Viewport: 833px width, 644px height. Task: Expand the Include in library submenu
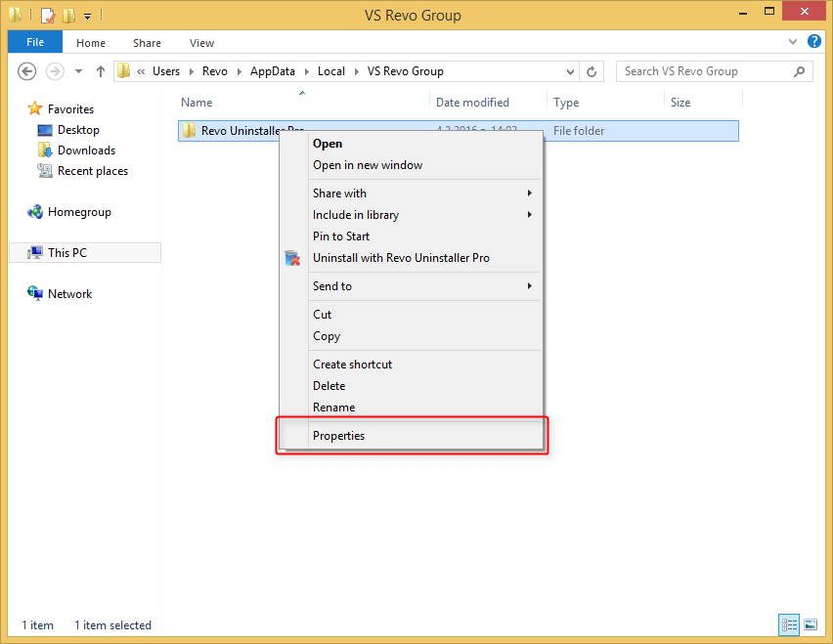pyautogui.click(x=411, y=215)
